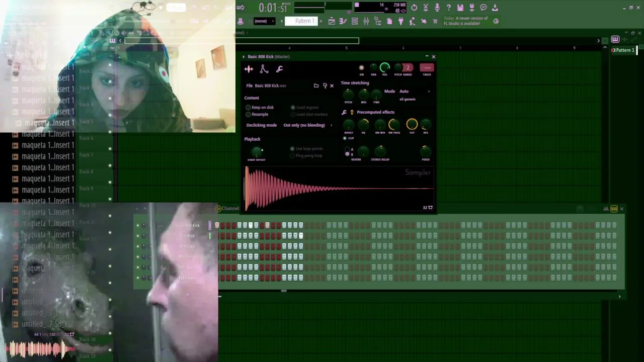Open help with the question mark icon
Image resolution: width=644 pixels, height=362 pixels.
[x=449, y=8]
